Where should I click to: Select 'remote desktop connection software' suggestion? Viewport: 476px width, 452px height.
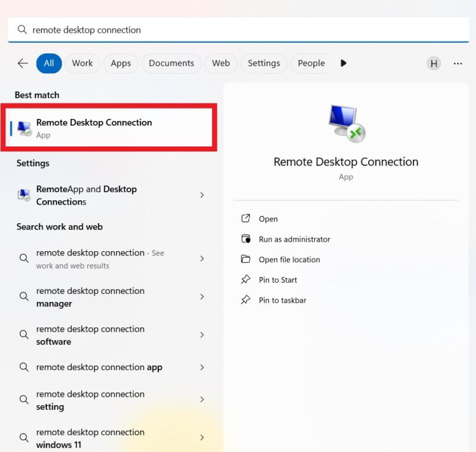point(109,335)
